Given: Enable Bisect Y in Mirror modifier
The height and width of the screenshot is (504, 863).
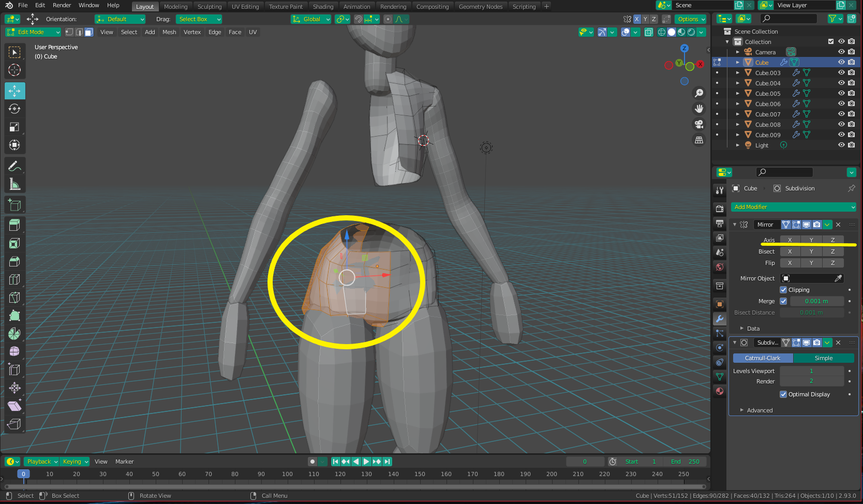Looking at the screenshot, I should coord(811,251).
